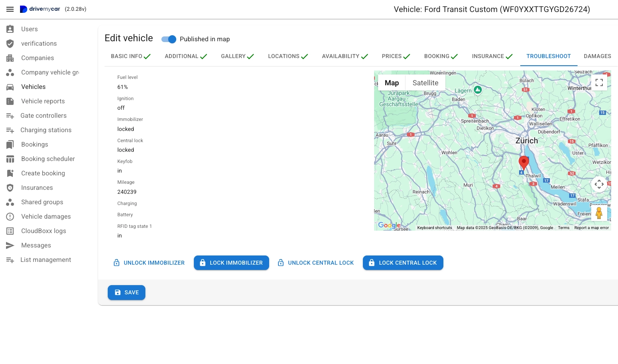Open Report a map error link
The height and width of the screenshot is (364, 618).
point(591,228)
